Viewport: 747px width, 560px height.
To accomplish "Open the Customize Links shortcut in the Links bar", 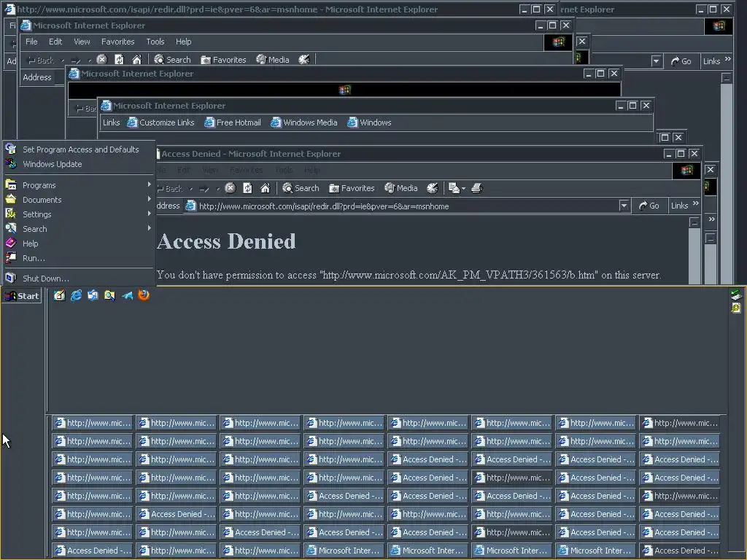I will click(x=160, y=122).
